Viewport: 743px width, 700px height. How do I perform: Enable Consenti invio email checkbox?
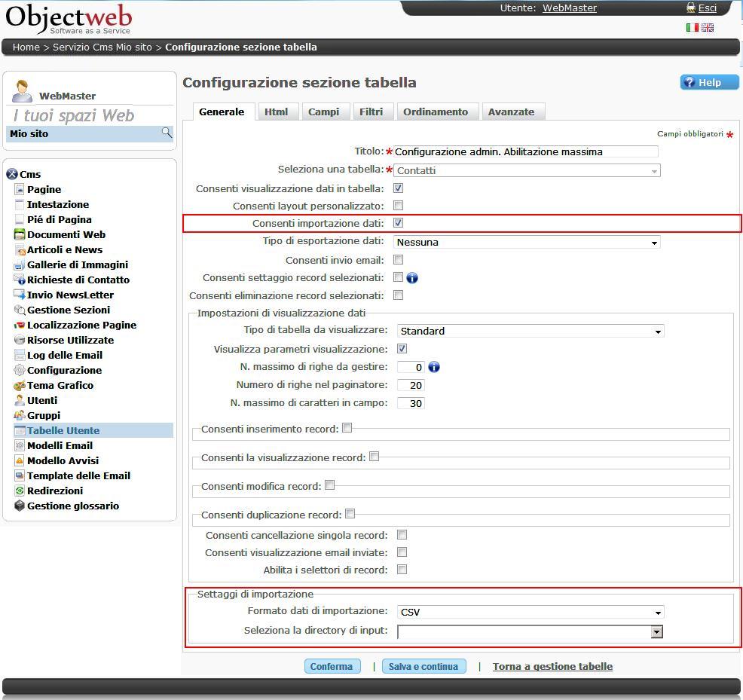point(399,260)
